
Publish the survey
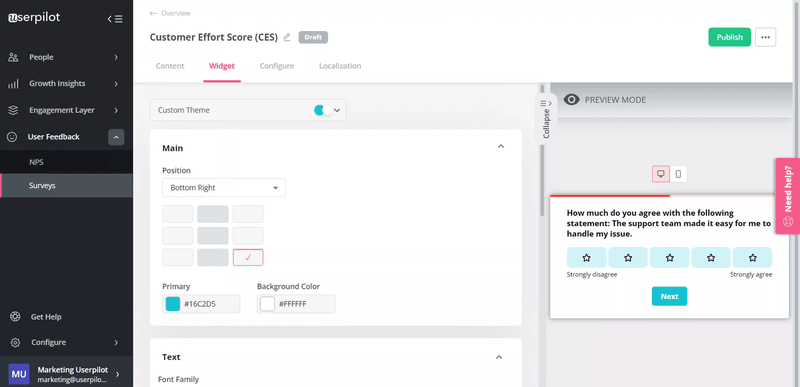pos(730,37)
